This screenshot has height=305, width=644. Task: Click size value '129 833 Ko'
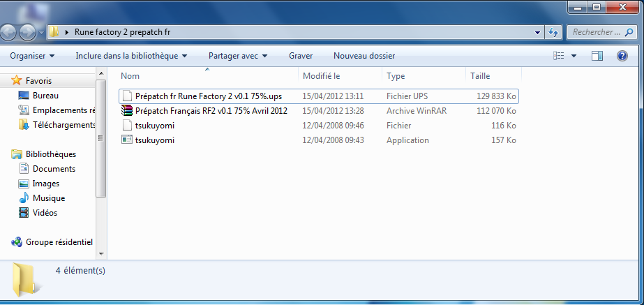click(x=496, y=96)
